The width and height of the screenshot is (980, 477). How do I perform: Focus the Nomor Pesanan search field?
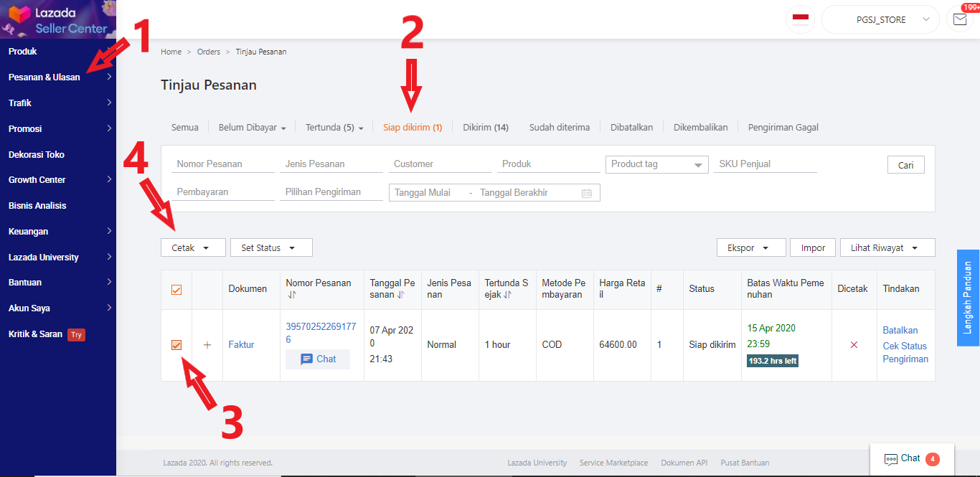tap(223, 164)
